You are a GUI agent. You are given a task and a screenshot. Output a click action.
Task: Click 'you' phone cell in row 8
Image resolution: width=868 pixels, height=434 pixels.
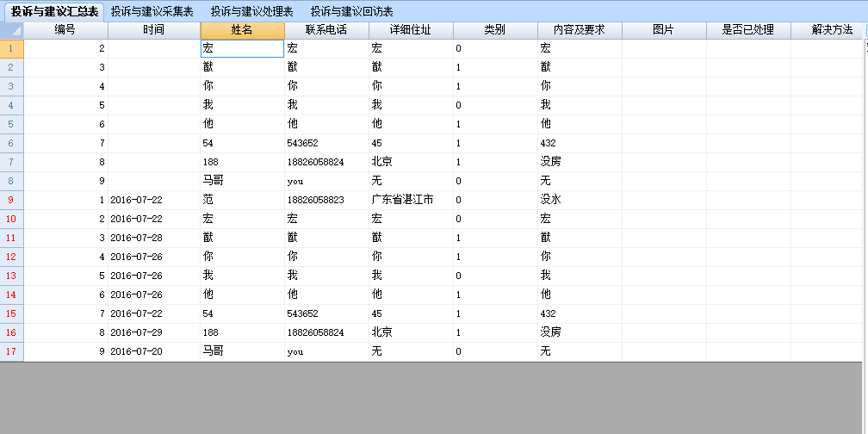tap(326, 181)
